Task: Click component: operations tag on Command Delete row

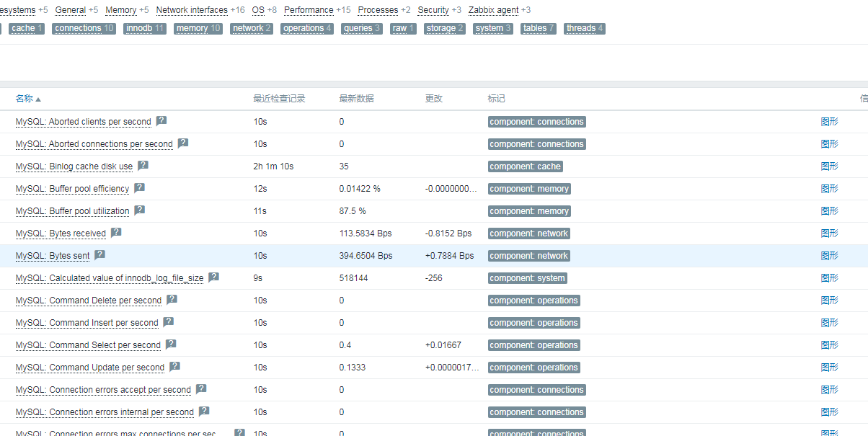Action: pos(533,301)
